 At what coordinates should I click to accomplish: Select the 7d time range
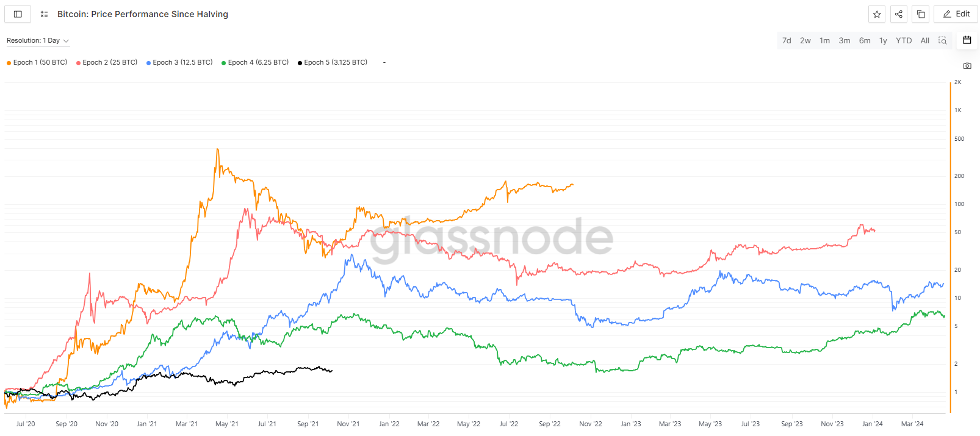coord(787,41)
